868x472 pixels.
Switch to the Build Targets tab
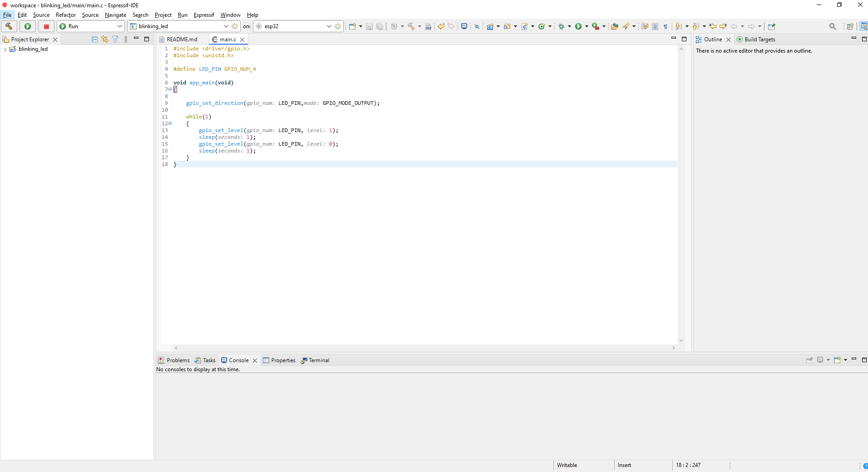click(759, 39)
